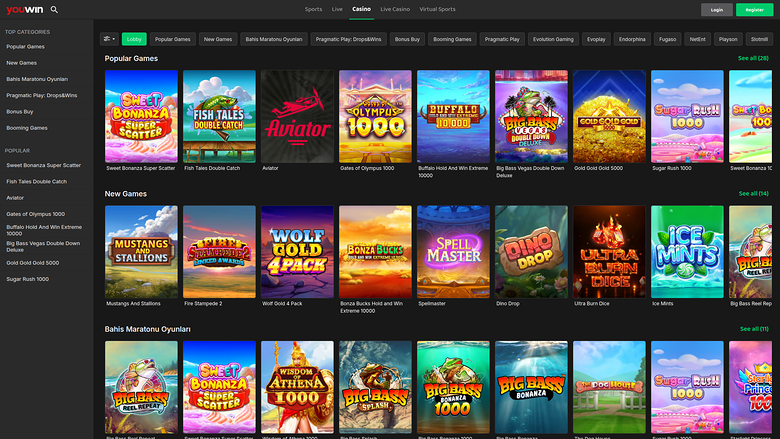
Task: Open Aviator in sidebar popular list
Action: click(x=15, y=198)
